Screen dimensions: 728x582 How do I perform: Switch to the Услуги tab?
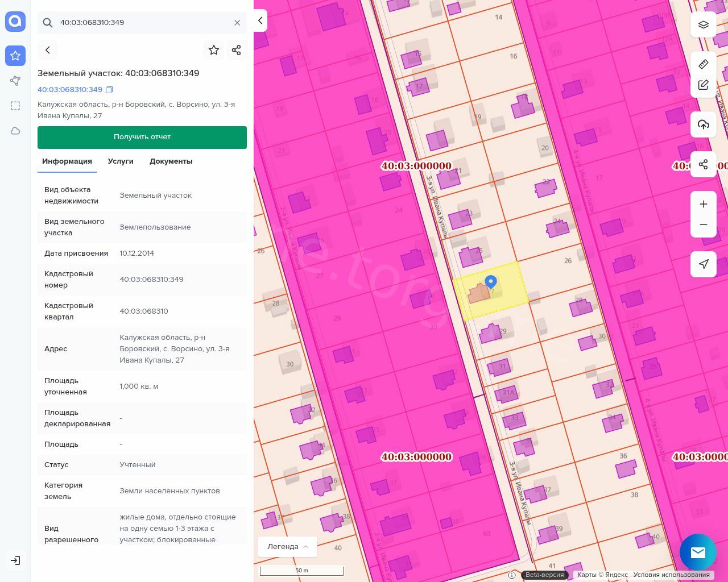[121, 161]
